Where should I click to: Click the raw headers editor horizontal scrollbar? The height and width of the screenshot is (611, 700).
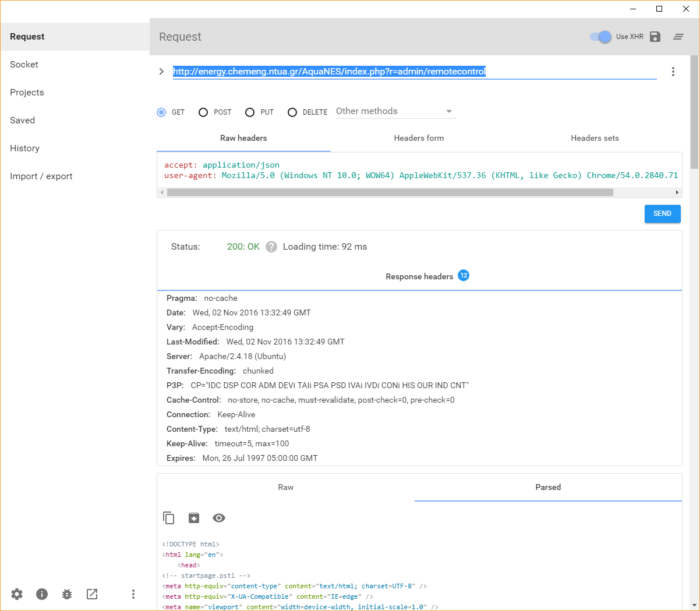390,192
